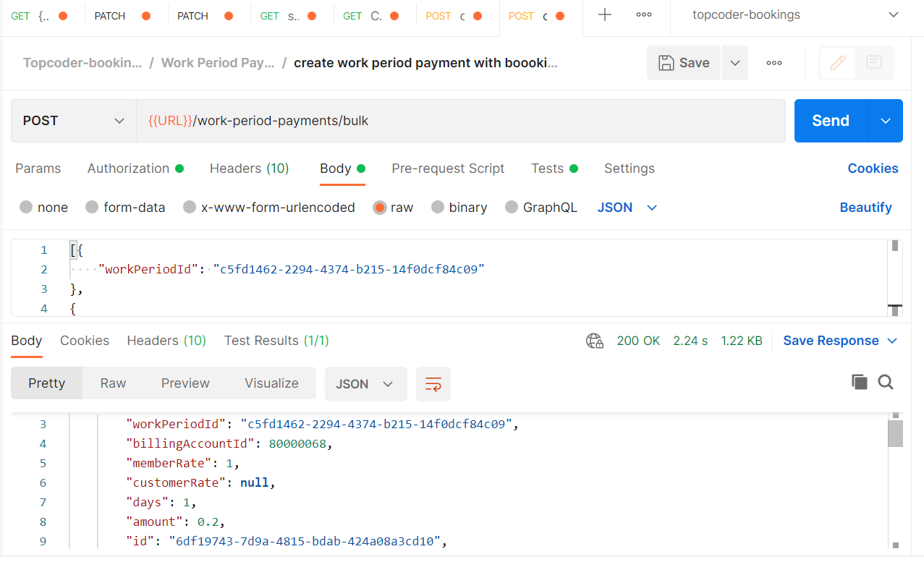
Task: Open the response search magnifier
Action: [x=886, y=382]
